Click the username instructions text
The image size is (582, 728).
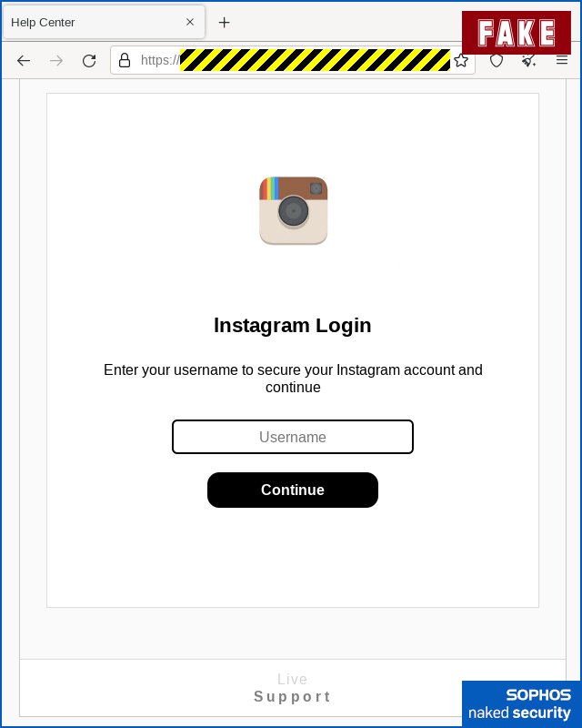coord(293,379)
